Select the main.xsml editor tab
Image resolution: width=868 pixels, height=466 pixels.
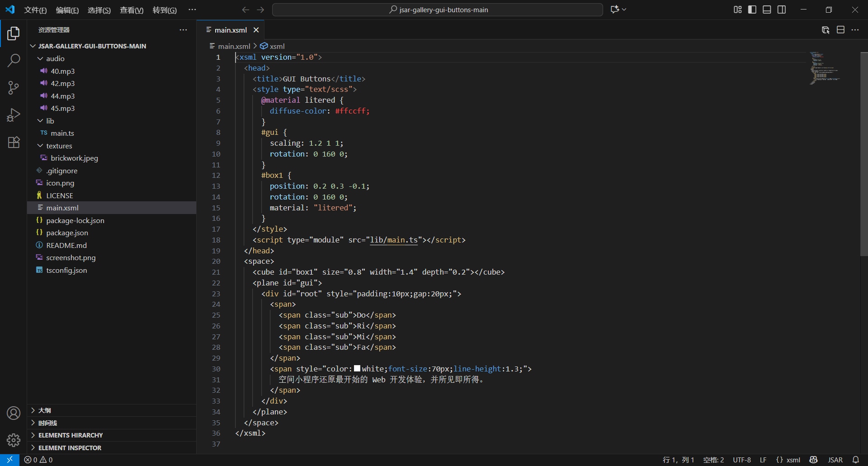pyautogui.click(x=231, y=30)
